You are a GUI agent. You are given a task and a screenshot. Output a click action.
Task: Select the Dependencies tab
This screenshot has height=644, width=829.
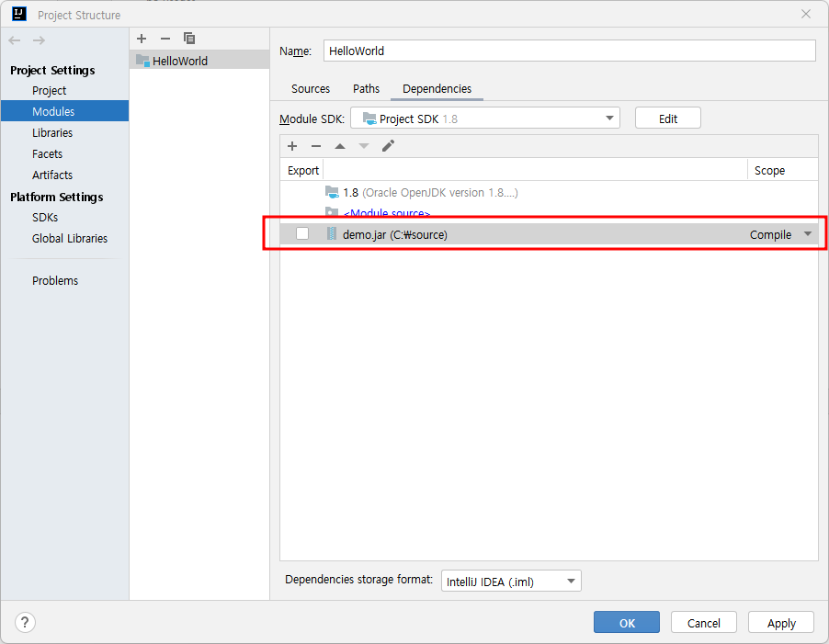[437, 89]
